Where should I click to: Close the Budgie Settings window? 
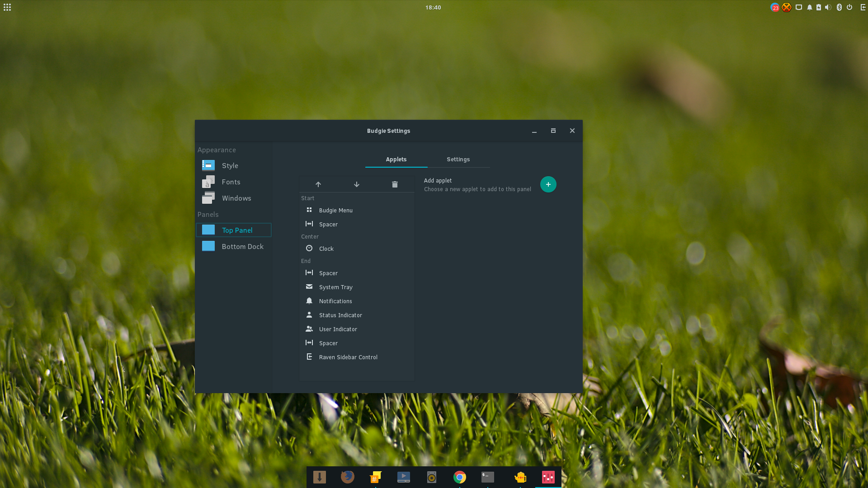coord(572,131)
